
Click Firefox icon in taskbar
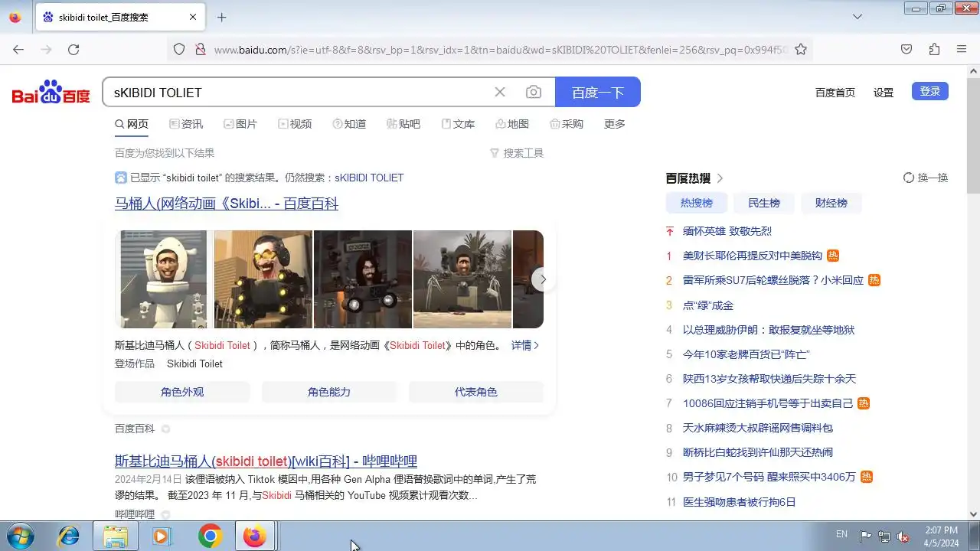254,536
